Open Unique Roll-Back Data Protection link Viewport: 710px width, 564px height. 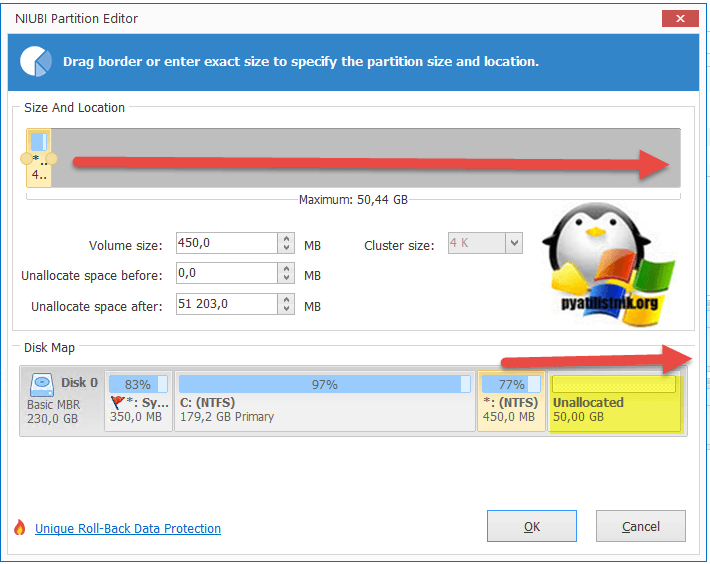[128, 528]
